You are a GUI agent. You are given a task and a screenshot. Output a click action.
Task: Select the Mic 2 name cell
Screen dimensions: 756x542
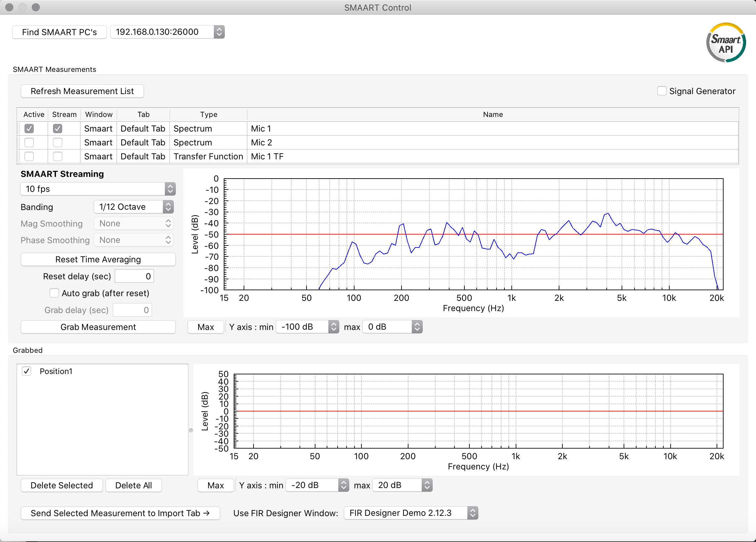pos(493,142)
